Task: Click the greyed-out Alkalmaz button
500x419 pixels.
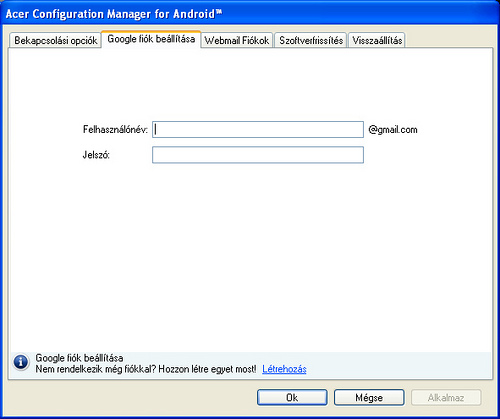Action: coord(446,397)
